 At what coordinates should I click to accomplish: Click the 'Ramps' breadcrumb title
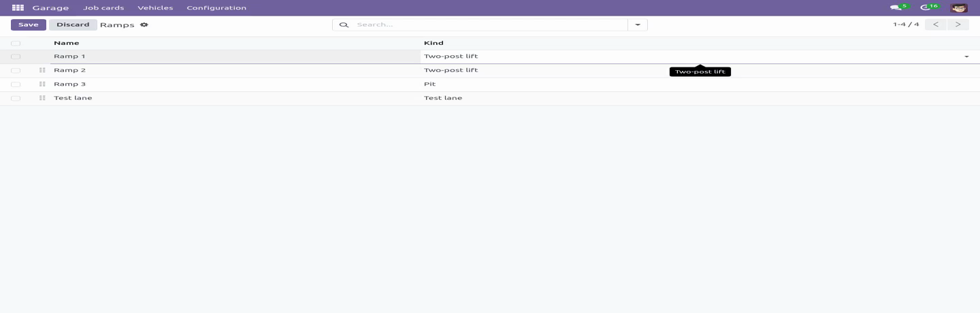(x=117, y=24)
